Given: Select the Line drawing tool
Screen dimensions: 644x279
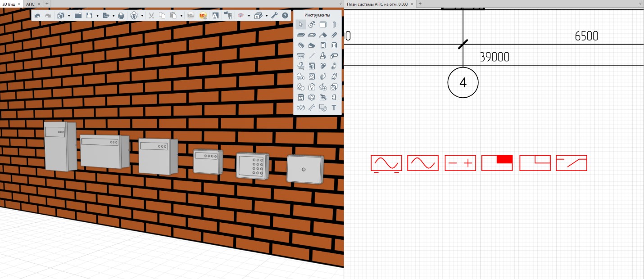Looking at the screenshot, I should tap(312, 56).
